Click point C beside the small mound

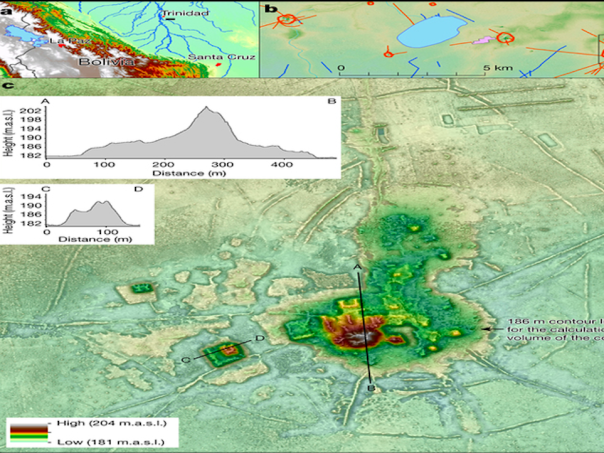(186, 359)
